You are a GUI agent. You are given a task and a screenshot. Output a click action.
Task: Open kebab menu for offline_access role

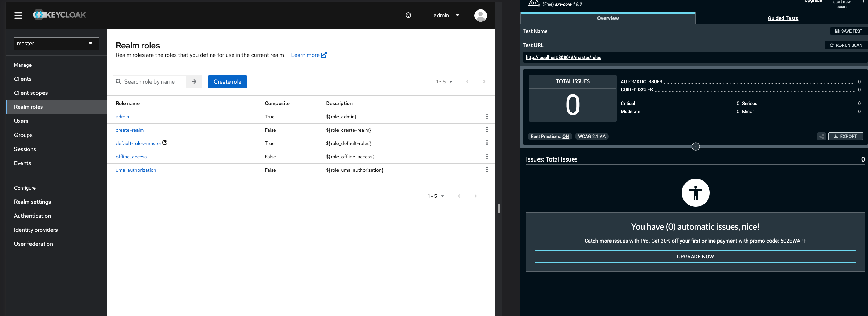pyautogui.click(x=487, y=156)
